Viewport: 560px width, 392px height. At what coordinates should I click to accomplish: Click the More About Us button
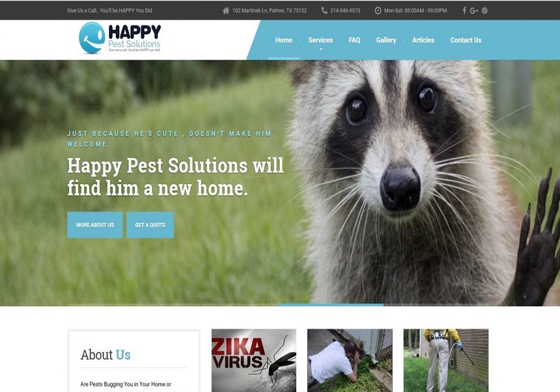[95, 225]
